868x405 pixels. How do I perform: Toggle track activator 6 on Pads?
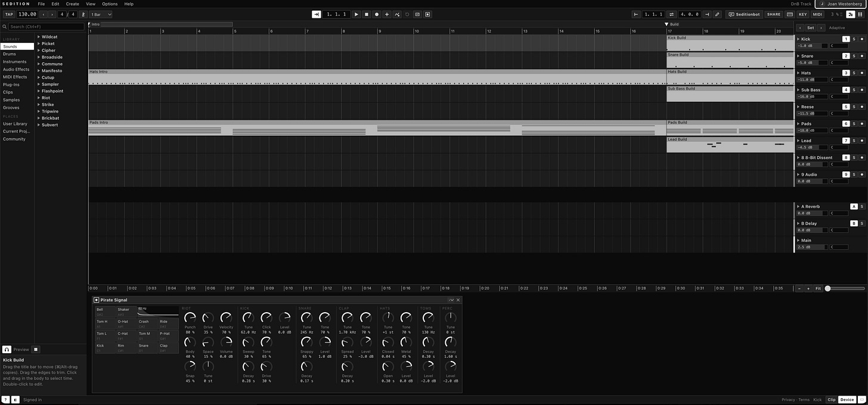coord(846,124)
